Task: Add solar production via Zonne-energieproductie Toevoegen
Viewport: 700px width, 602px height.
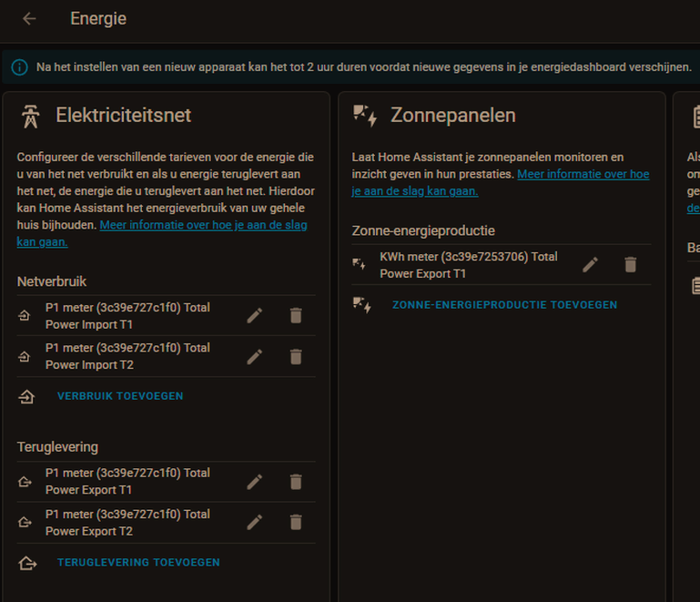Action: [504, 305]
